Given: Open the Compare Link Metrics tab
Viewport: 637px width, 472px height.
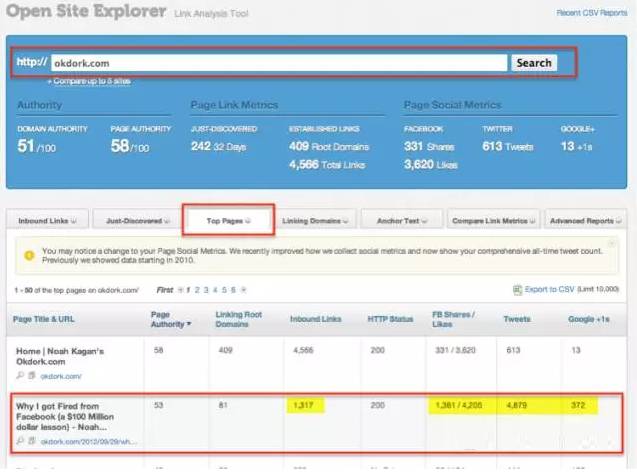Looking at the screenshot, I should [494, 221].
